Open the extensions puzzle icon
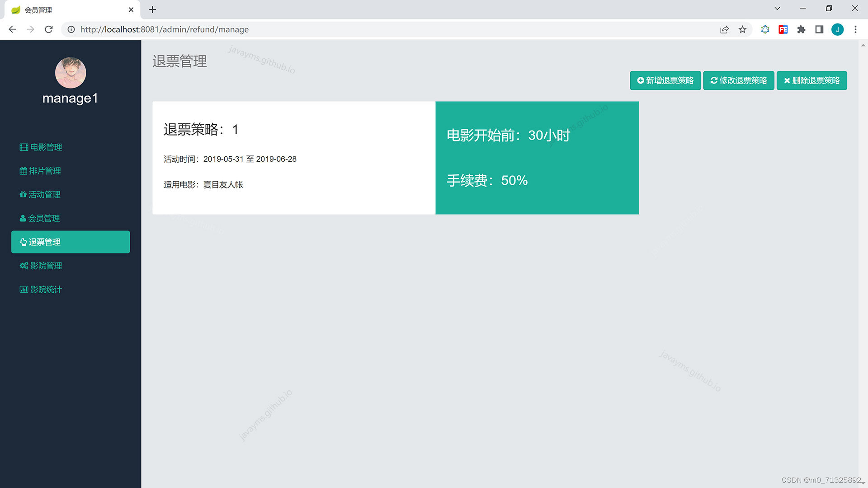Viewport: 868px width, 488px height. [x=801, y=29]
